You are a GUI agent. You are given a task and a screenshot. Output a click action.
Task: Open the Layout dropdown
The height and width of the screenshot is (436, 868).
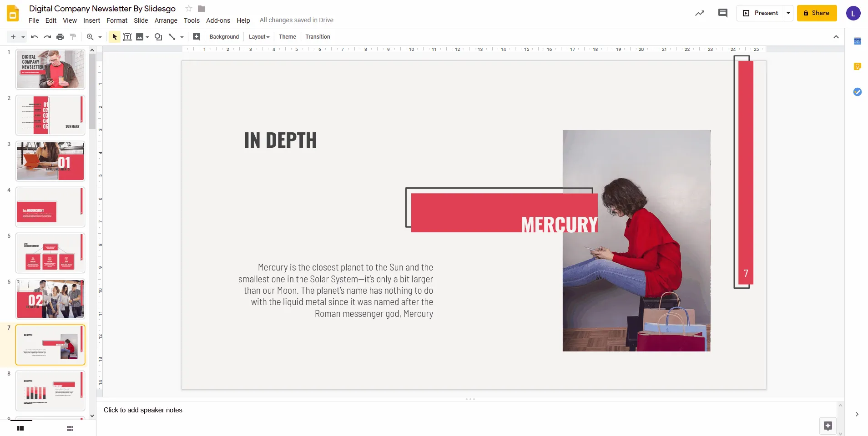point(259,37)
